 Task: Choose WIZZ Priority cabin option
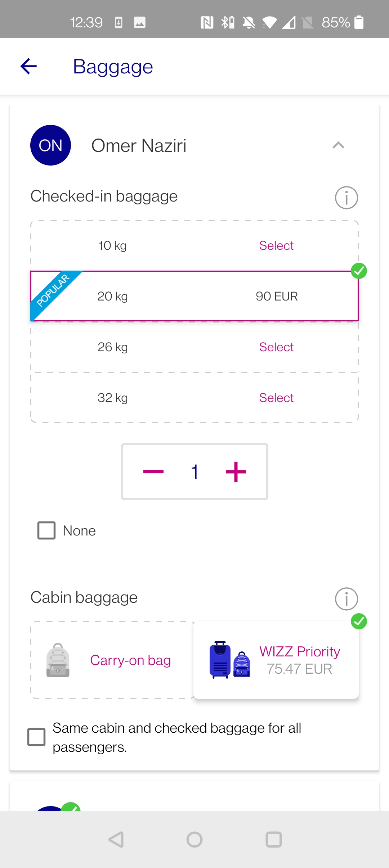click(x=276, y=660)
